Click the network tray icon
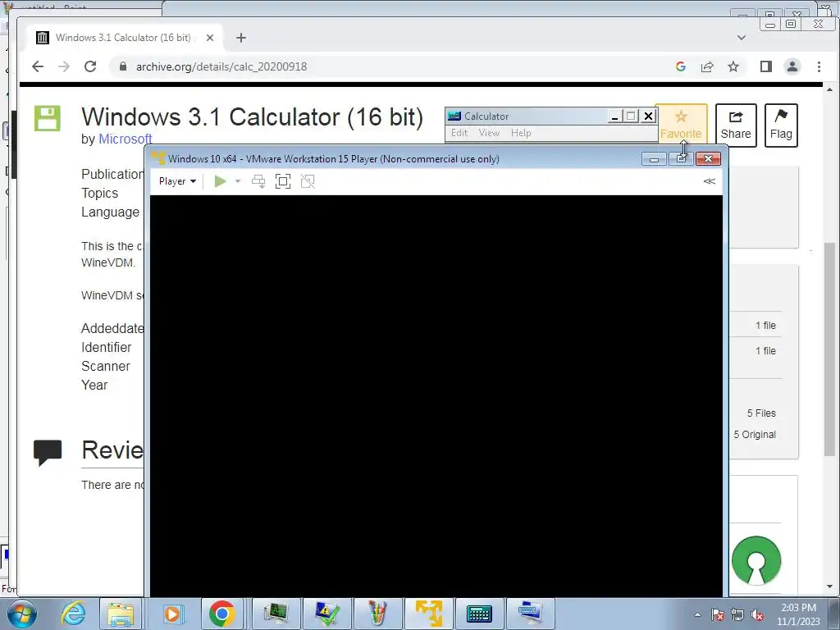 (737, 614)
